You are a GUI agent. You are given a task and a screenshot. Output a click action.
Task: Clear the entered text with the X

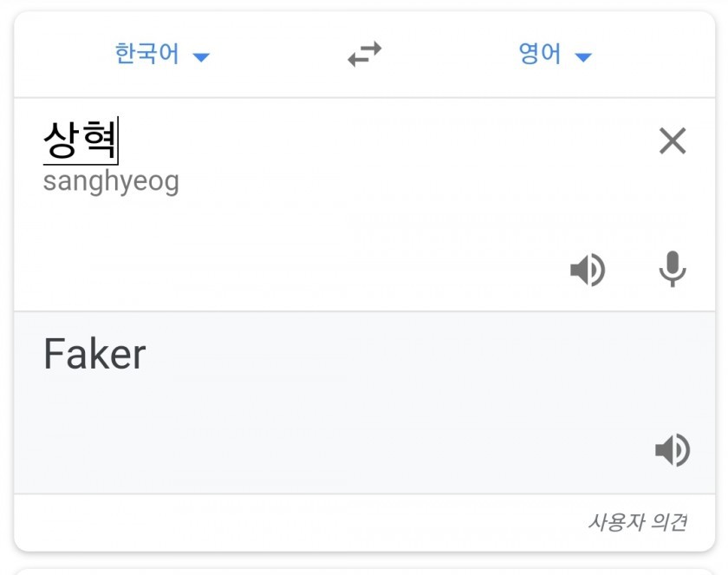tap(673, 141)
